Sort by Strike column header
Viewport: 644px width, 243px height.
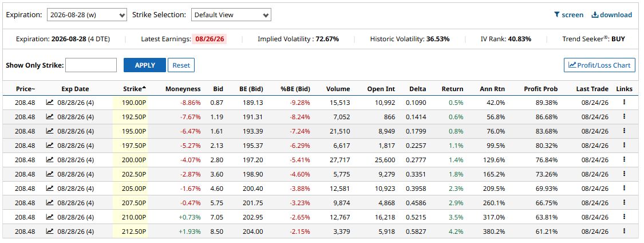[135, 88]
